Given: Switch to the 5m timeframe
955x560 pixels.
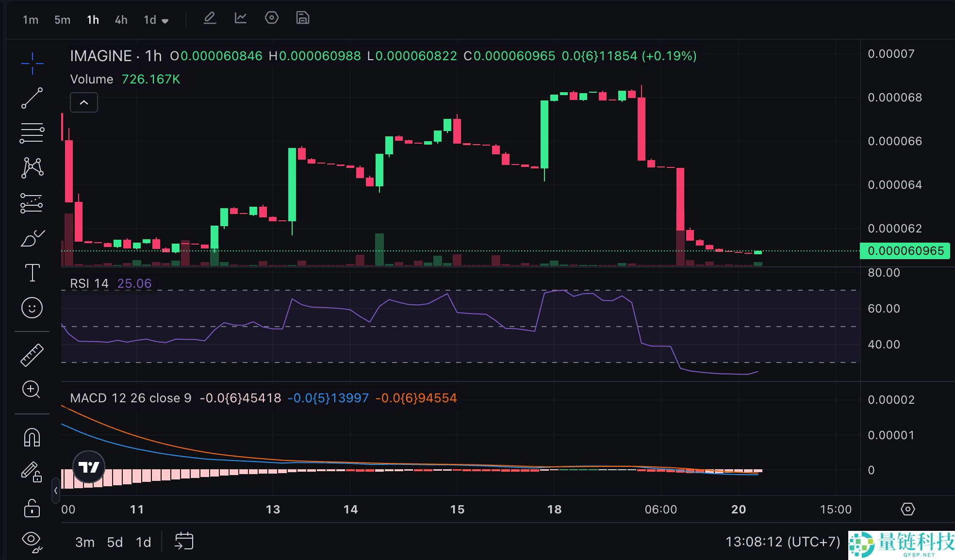Looking at the screenshot, I should [x=62, y=20].
